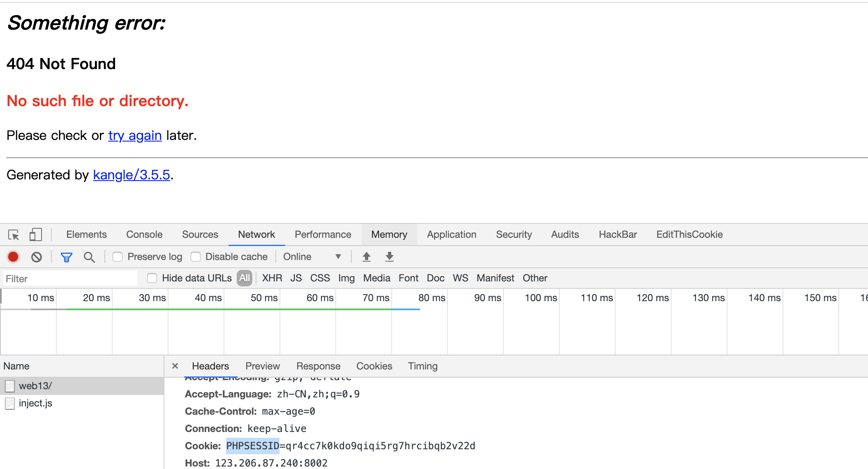Click the import HAR upload arrow
The height and width of the screenshot is (469, 868).
pos(367,257)
